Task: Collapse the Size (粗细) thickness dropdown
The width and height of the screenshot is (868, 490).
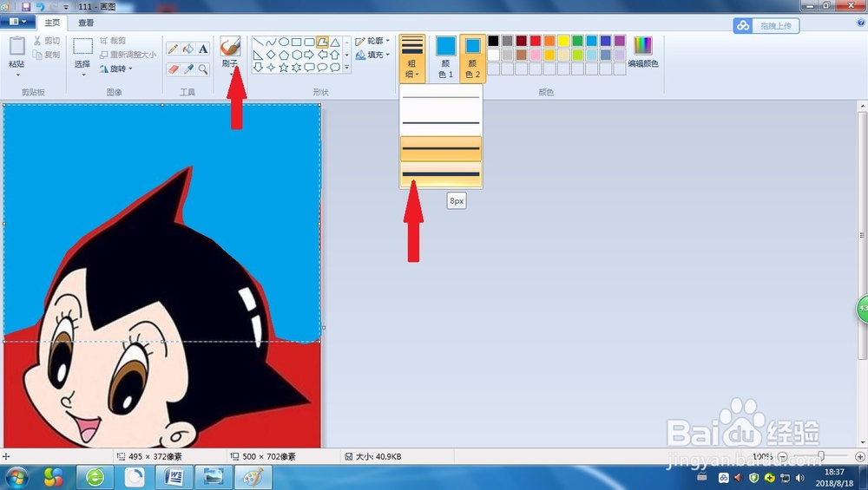Action: [x=411, y=58]
